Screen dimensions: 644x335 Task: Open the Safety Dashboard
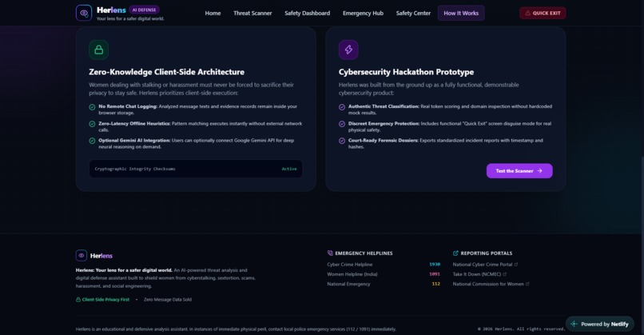tap(307, 13)
